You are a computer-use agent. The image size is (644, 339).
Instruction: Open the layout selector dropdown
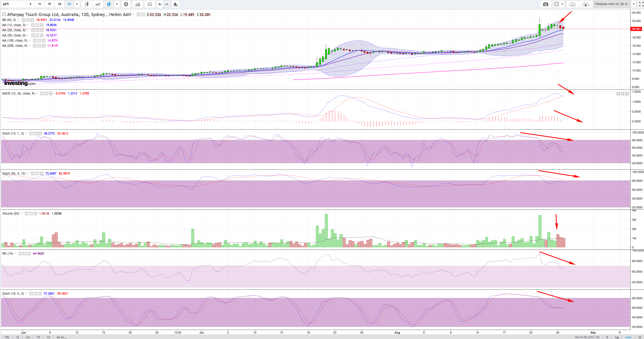559,4
